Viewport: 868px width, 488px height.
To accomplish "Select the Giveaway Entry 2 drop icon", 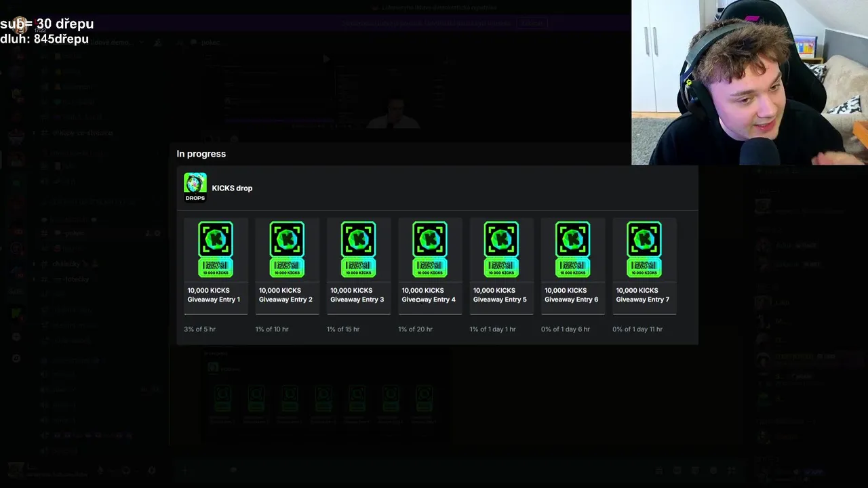I will point(287,249).
